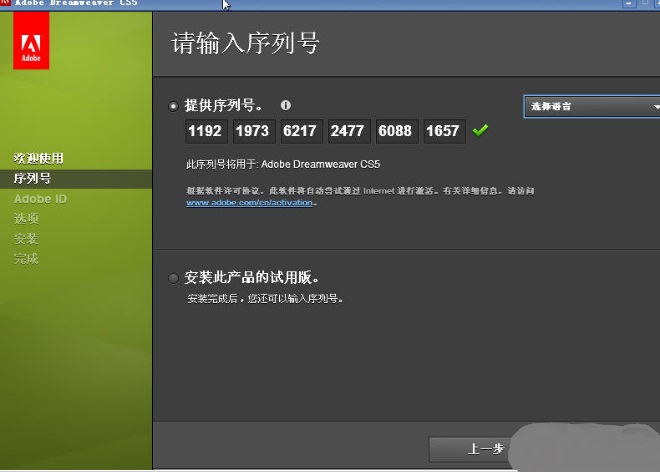660x472 pixels.
Task: Click the first serial field containing 1192
Action: (x=206, y=131)
